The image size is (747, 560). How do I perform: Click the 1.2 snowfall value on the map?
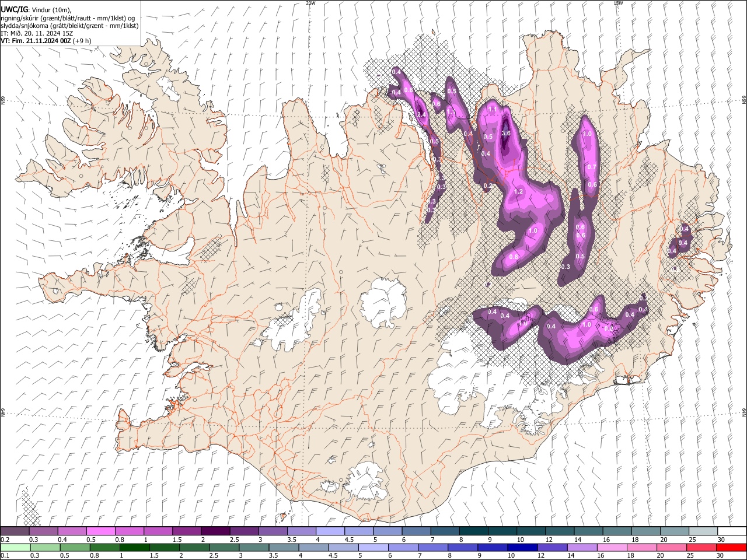[518, 191]
